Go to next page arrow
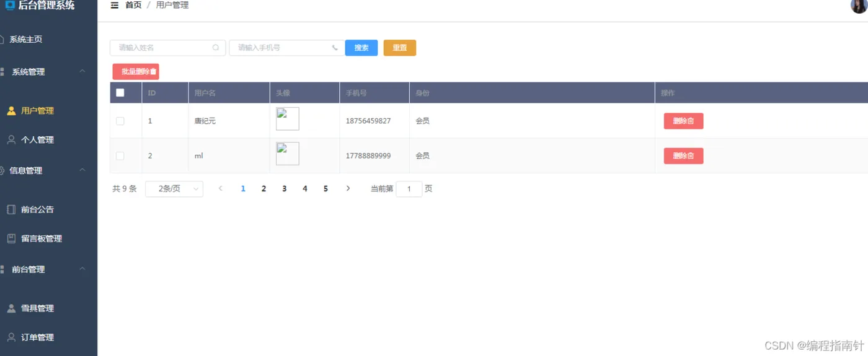868x356 pixels. [348, 189]
